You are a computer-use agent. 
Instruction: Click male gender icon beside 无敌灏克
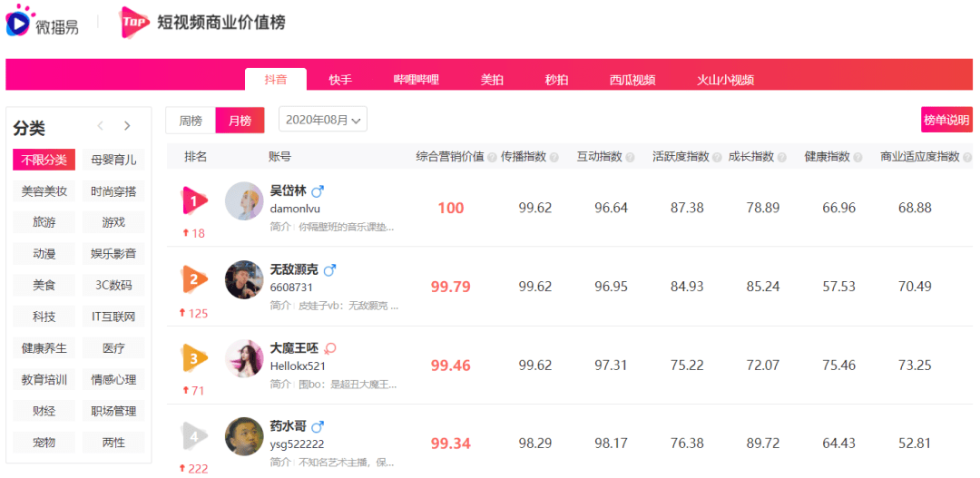[329, 270]
